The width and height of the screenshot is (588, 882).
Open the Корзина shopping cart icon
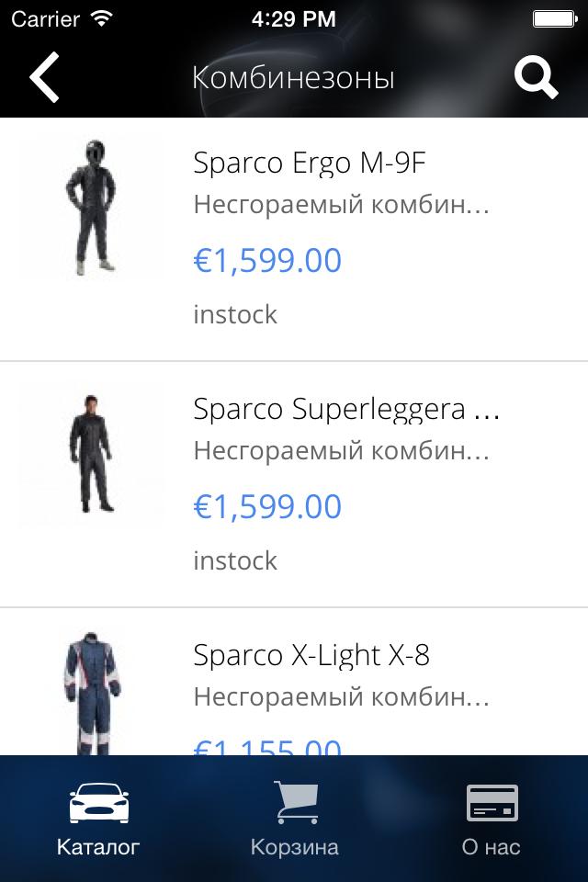(x=294, y=801)
